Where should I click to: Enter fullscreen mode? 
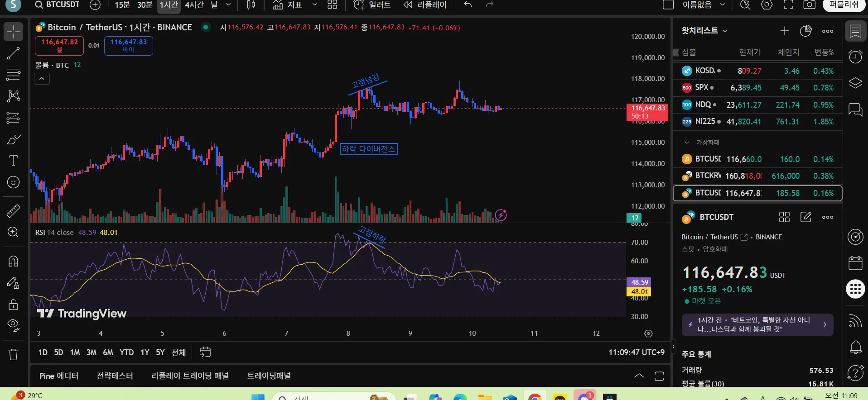click(788, 5)
